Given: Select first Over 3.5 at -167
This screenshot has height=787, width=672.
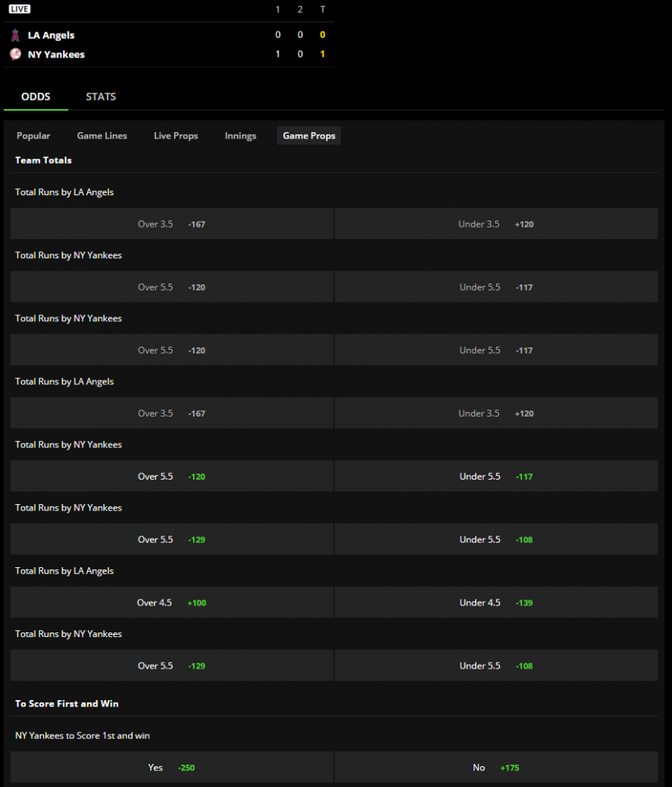Looking at the screenshot, I should pos(171,224).
